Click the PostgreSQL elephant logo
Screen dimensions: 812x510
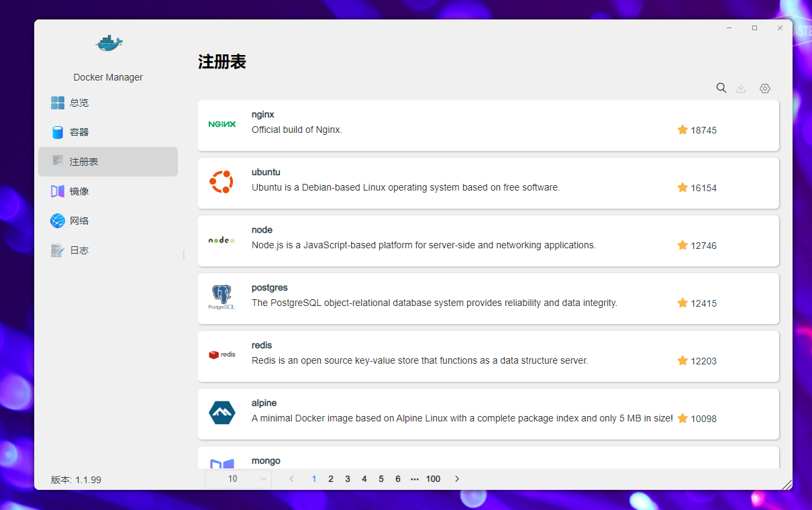[222, 297]
